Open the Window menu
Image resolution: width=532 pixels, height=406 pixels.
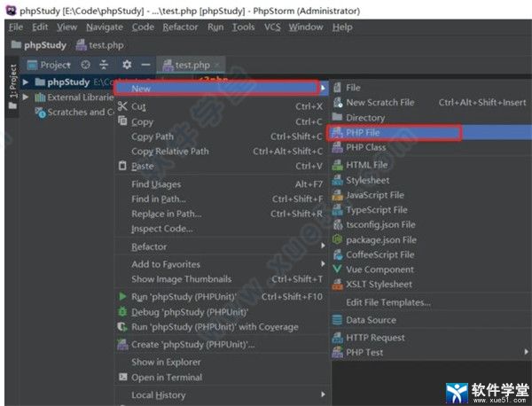point(306,27)
